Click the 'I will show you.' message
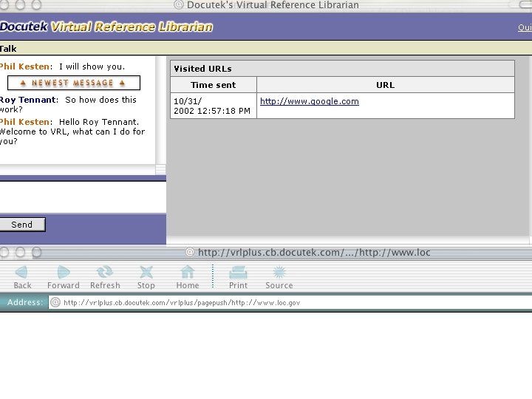The width and height of the screenshot is (532, 399). click(92, 66)
